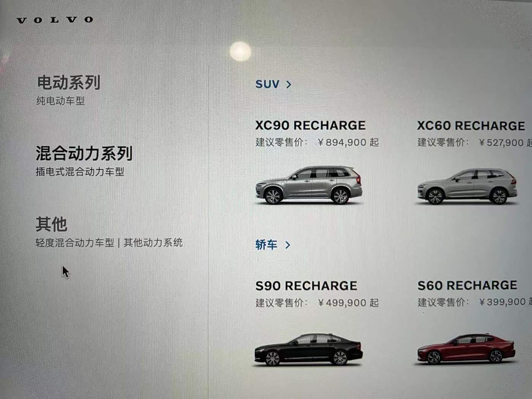This screenshot has width=532, height=399.
Task: Open the S60 RECHARGE model title
Action: pyautogui.click(x=467, y=285)
